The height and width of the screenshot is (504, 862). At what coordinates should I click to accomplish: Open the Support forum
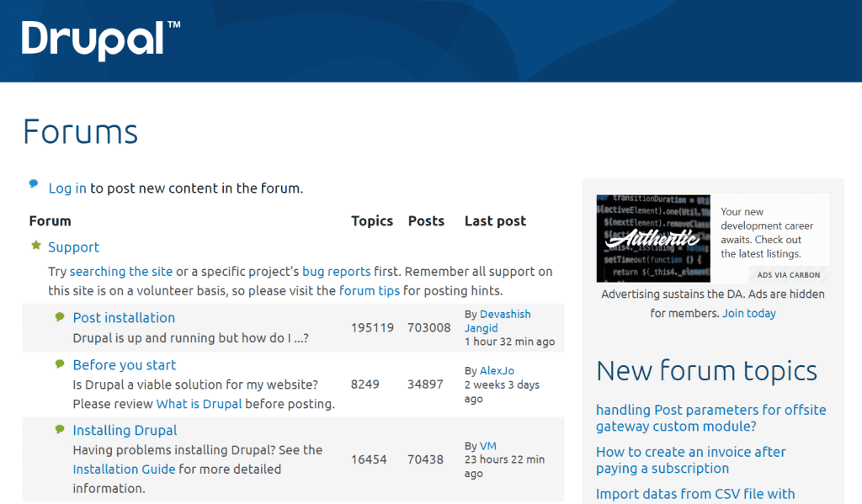click(x=74, y=247)
